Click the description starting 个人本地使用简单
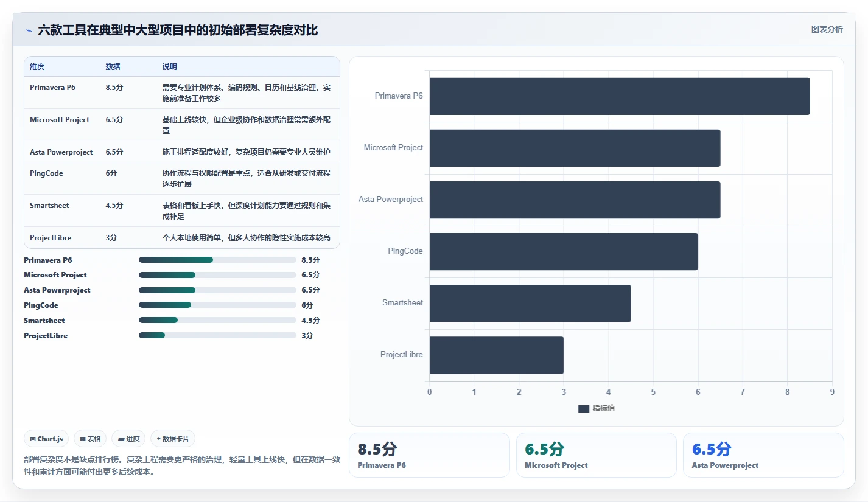The height and width of the screenshot is (502, 868). (247, 238)
